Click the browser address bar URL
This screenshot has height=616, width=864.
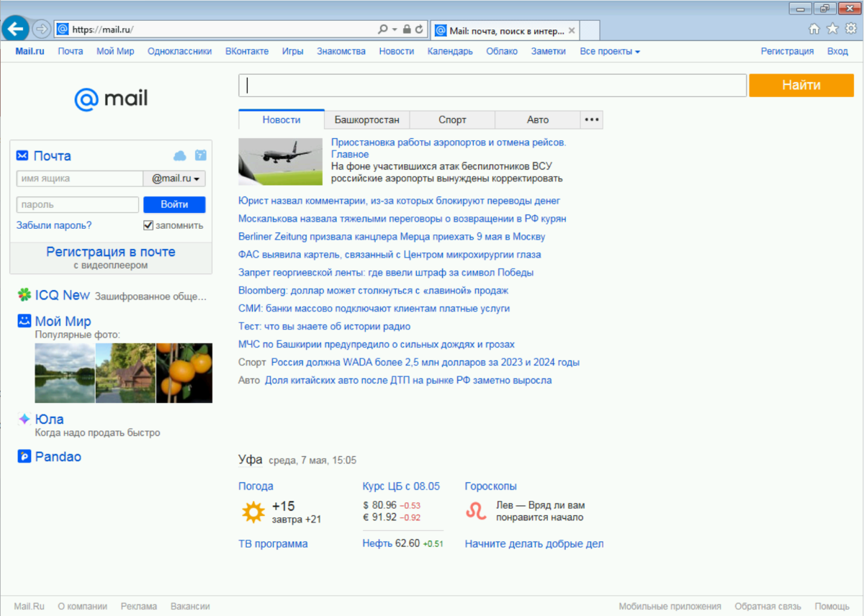103,30
